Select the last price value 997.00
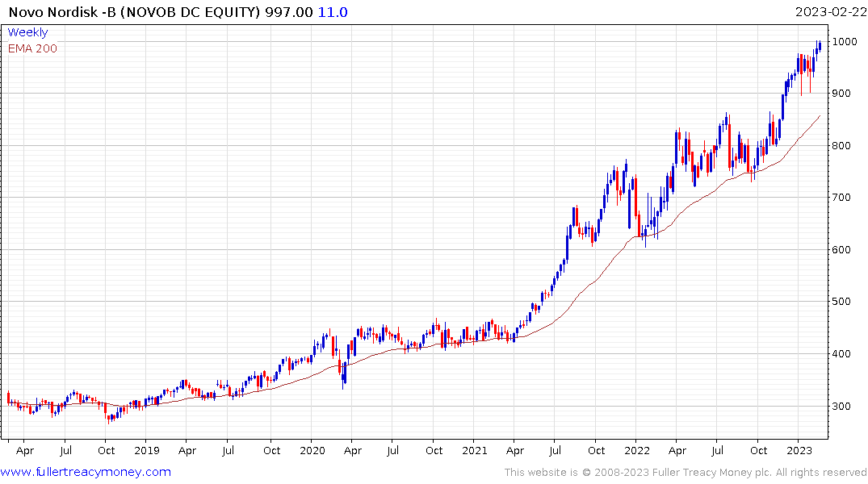 tap(288, 12)
